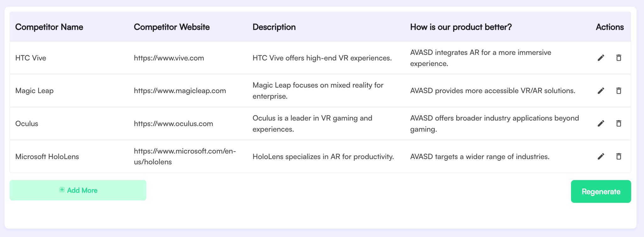Click Oculus description text cell
The height and width of the screenshot is (237, 644).
312,124
